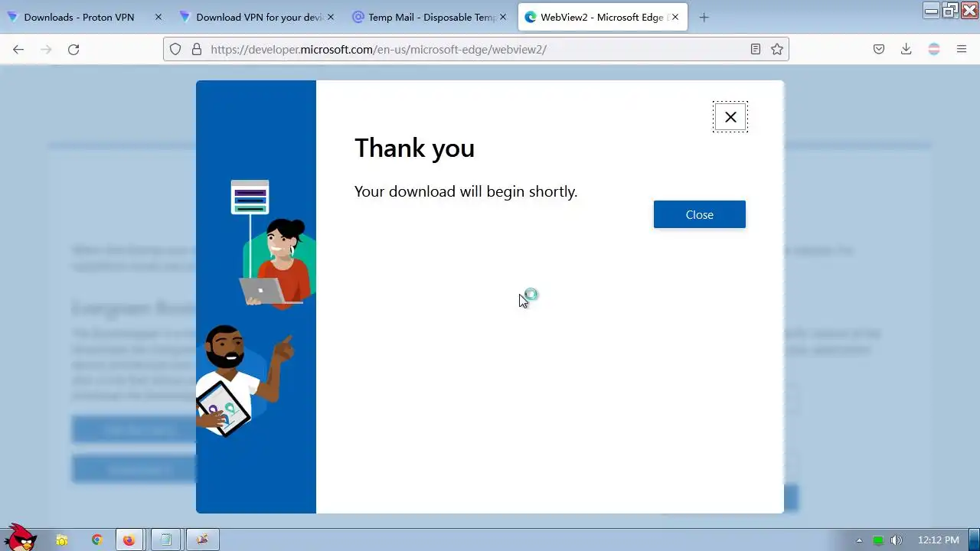Open the volume speaker control
Screen dimensions: 980x551
pyautogui.click(x=897, y=540)
